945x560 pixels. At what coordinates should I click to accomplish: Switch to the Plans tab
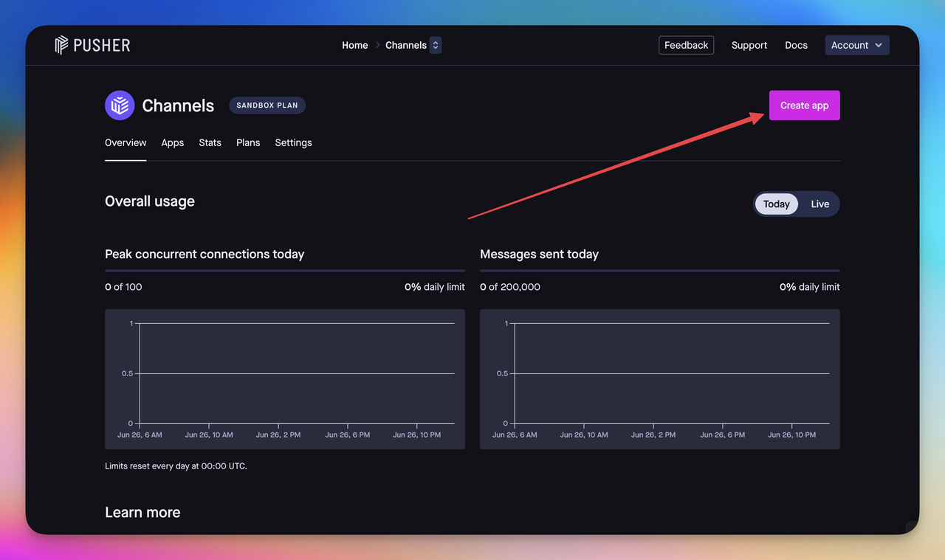[248, 143]
